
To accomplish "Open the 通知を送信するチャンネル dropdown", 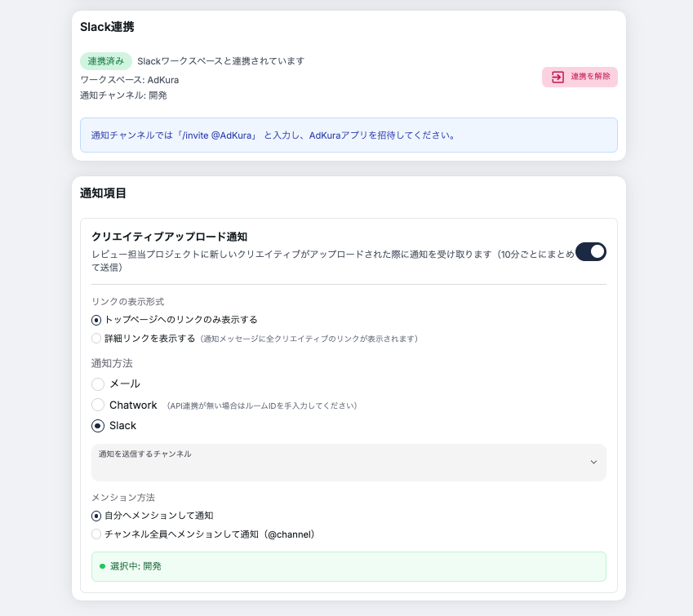I will click(x=349, y=462).
